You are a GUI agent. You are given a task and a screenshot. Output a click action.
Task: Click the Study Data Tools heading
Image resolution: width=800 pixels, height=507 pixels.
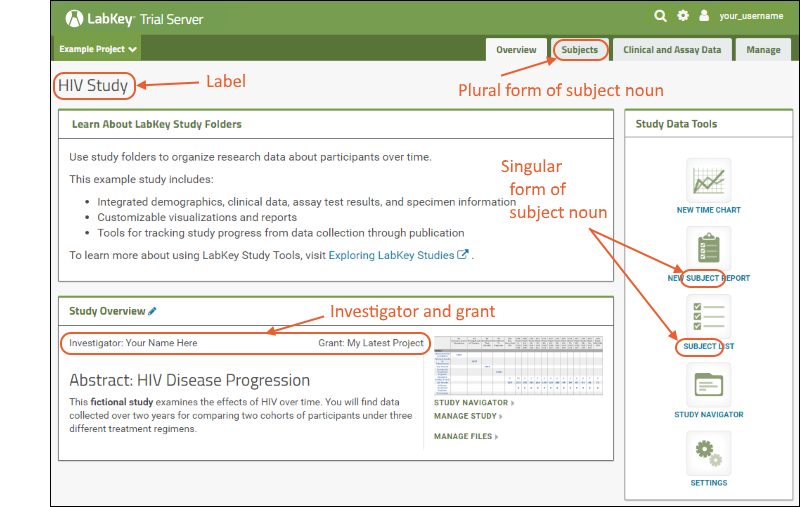(x=676, y=124)
